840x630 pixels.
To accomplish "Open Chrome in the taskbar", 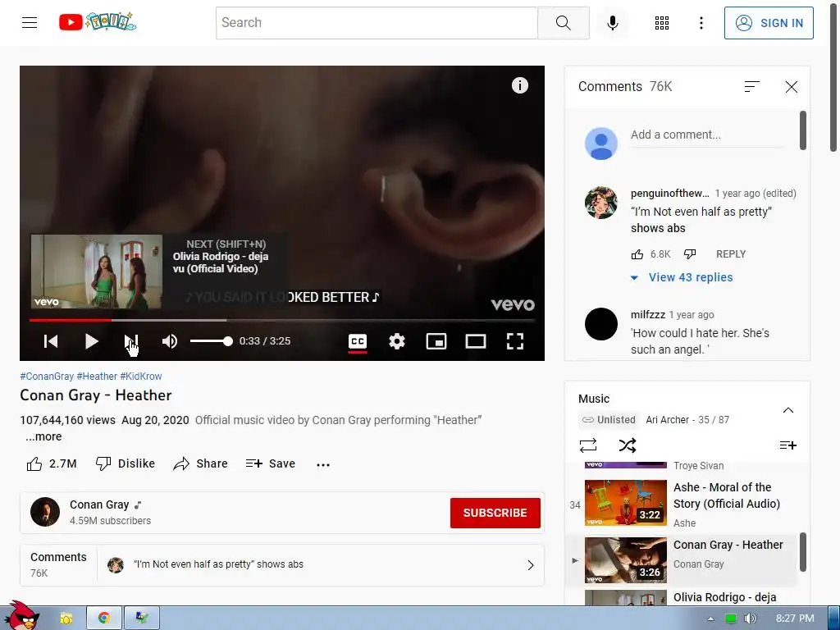I will [104, 618].
